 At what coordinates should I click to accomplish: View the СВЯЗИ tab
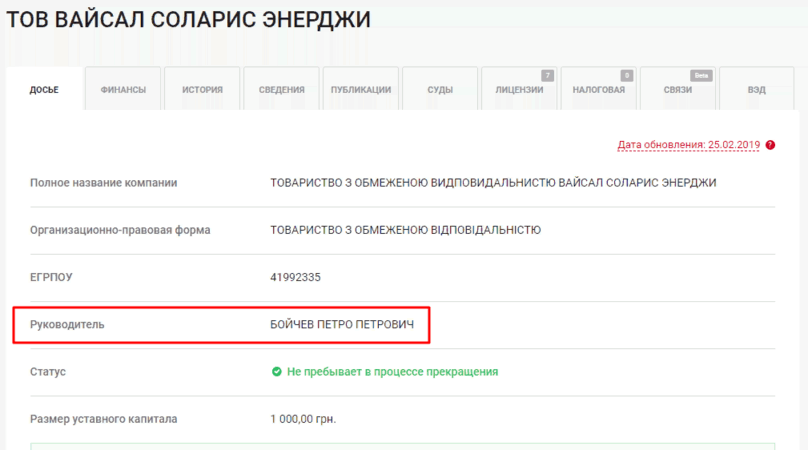(x=678, y=89)
